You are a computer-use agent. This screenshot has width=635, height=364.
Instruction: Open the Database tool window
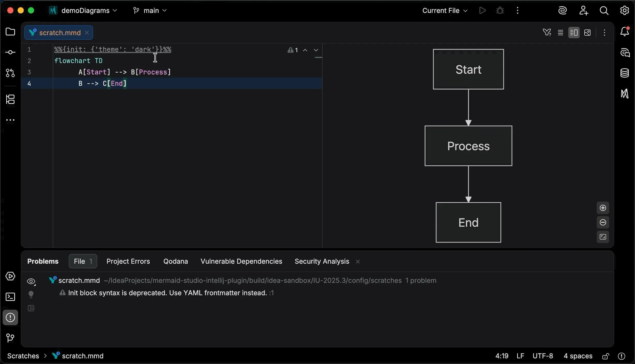(625, 73)
